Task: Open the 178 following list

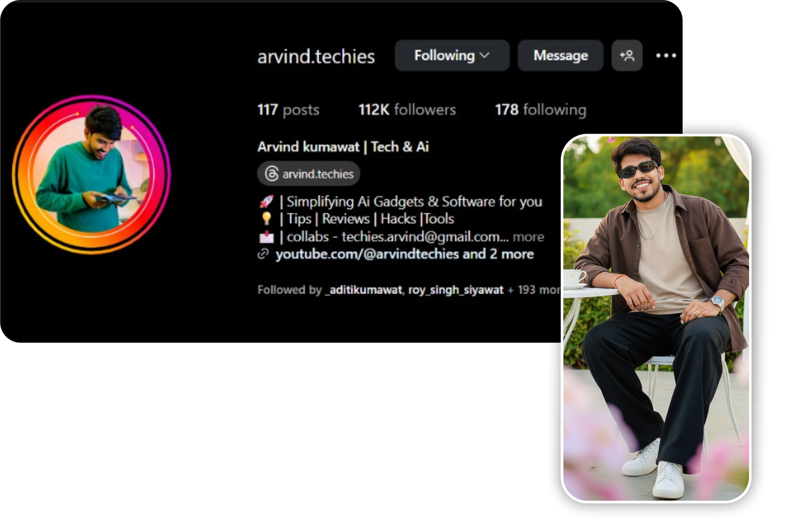Action: click(x=540, y=110)
